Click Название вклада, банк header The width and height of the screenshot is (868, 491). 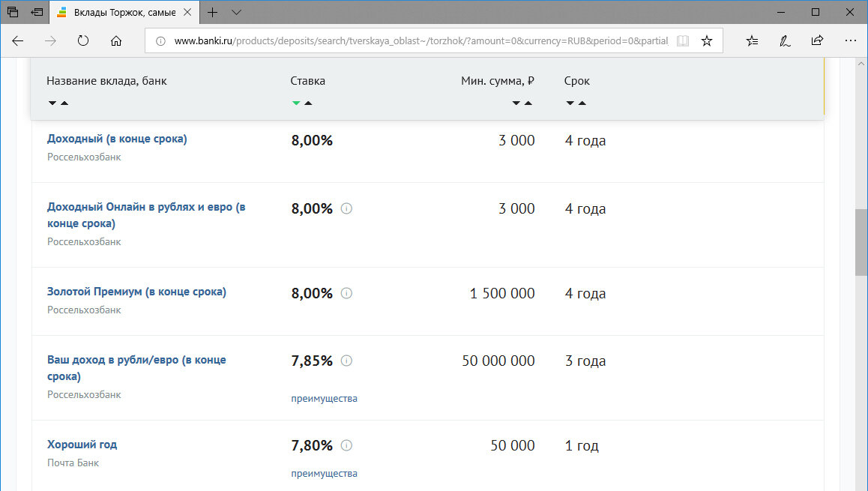click(x=106, y=81)
